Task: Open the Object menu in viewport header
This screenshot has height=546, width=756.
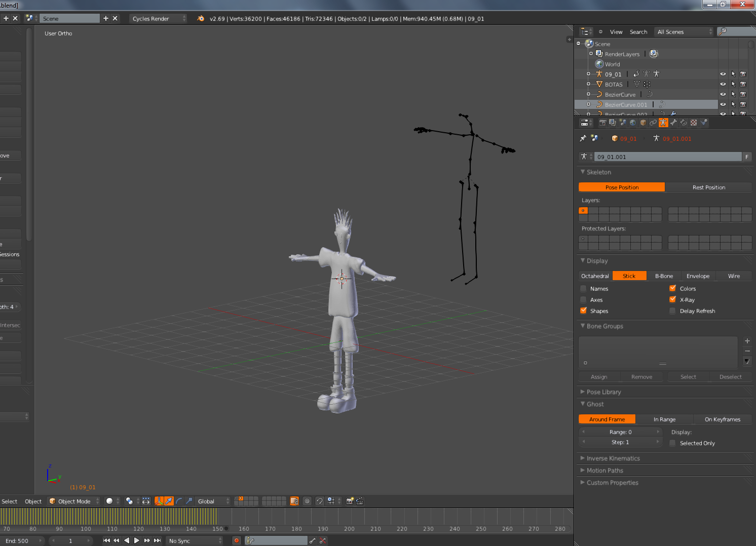Action: (33, 501)
